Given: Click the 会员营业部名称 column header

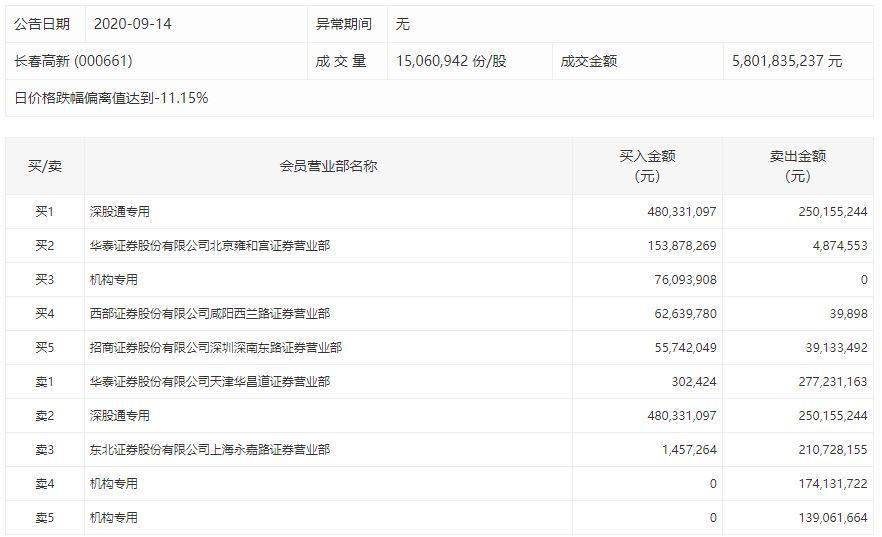Looking at the screenshot, I should pyautogui.click(x=328, y=166).
